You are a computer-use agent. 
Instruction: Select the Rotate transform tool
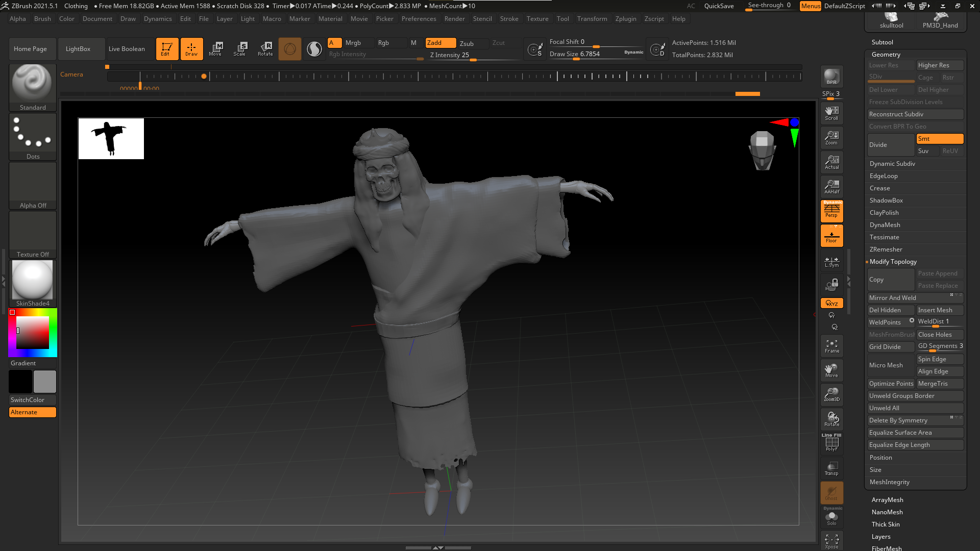pyautogui.click(x=265, y=48)
